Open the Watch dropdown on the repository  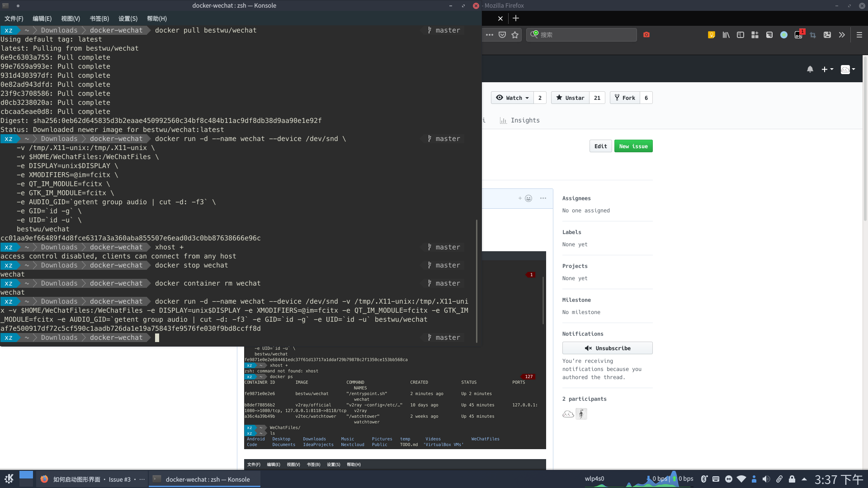pyautogui.click(x=511, y=98)
